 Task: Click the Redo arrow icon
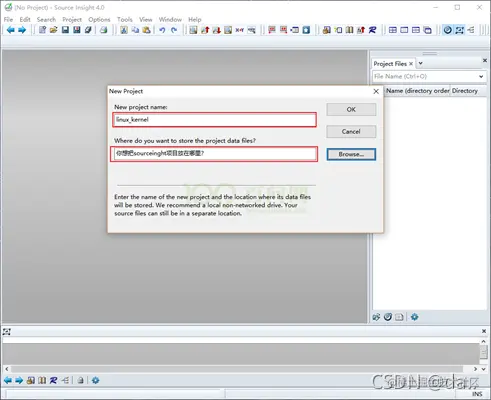[x=174, y=30]
